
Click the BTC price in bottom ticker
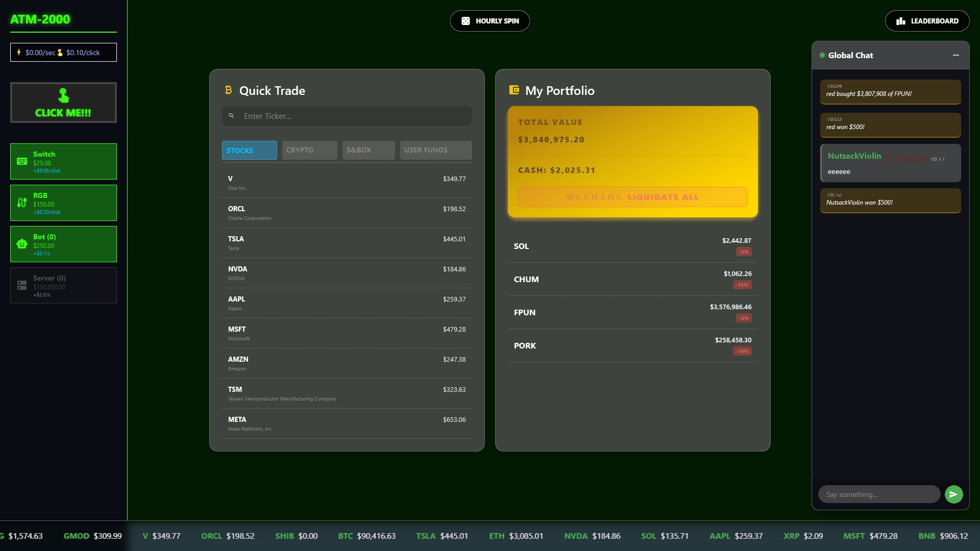click(376, 536)
